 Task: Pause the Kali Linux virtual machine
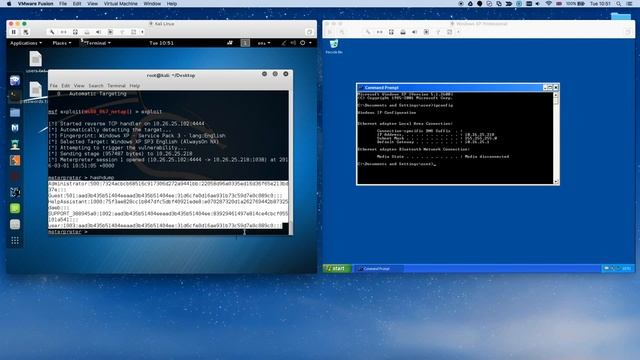(x=13, y=32)
